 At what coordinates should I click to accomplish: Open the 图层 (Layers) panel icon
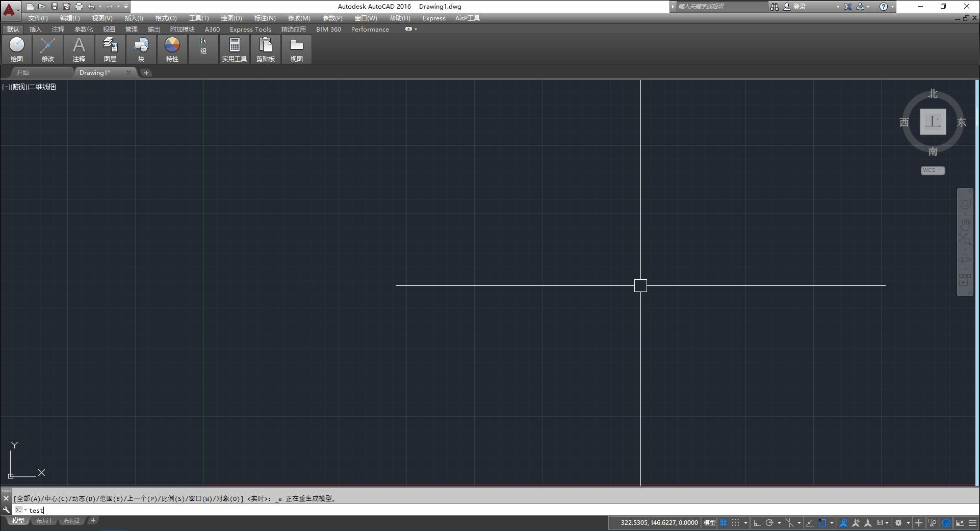click(109, 49)
